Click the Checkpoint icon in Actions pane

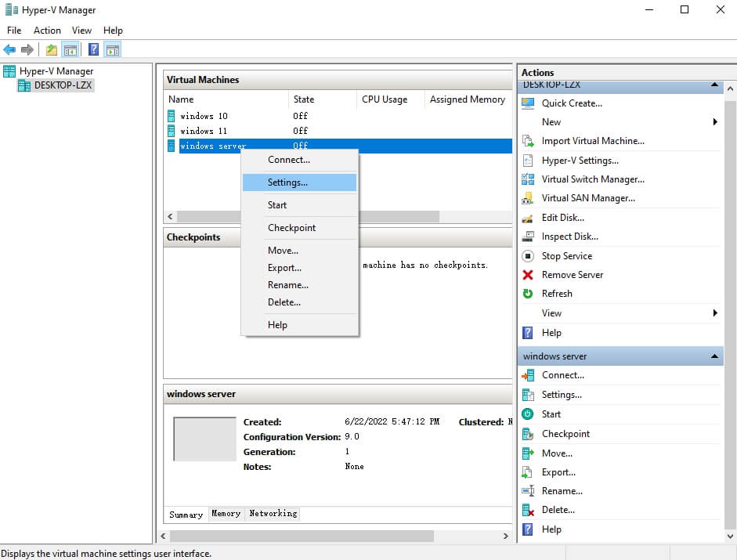pyautogui.click(x=528, y=434)
